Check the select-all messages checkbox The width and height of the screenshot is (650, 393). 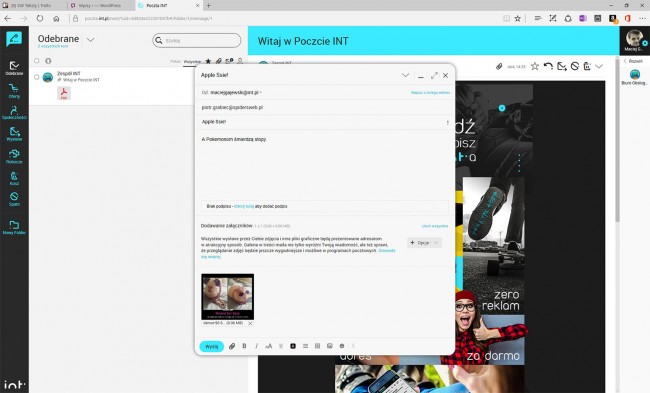(x=37, y=61)
